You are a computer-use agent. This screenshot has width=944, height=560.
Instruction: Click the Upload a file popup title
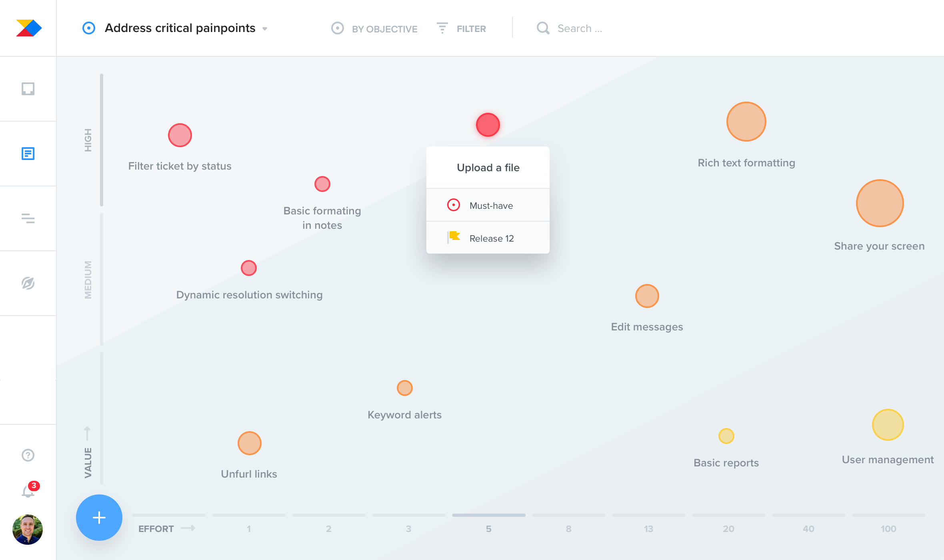(488, 168)
